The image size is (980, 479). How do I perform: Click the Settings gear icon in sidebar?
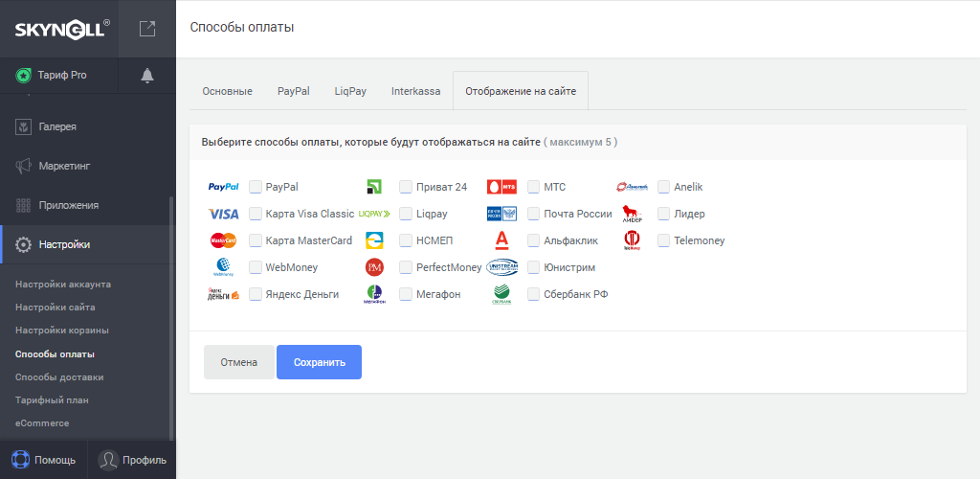point(25,244)
